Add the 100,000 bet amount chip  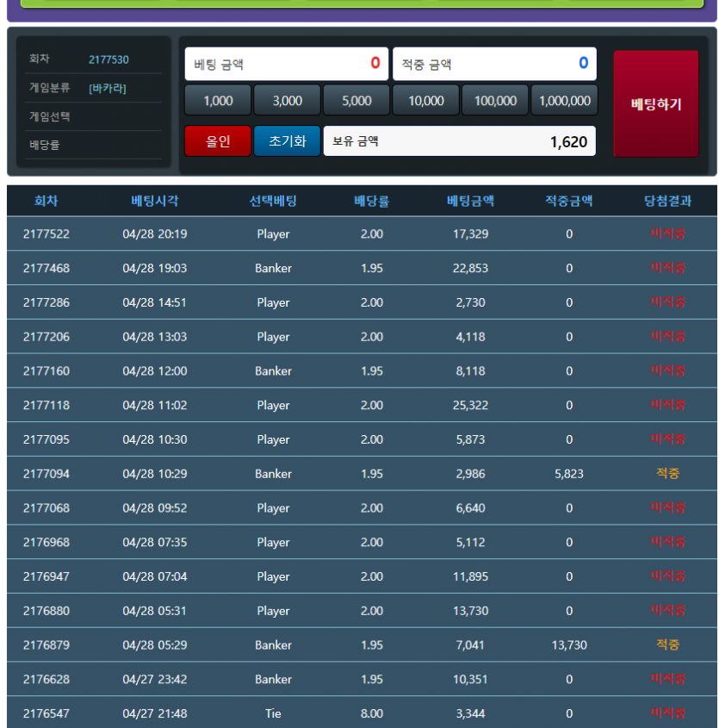[495, 101]
